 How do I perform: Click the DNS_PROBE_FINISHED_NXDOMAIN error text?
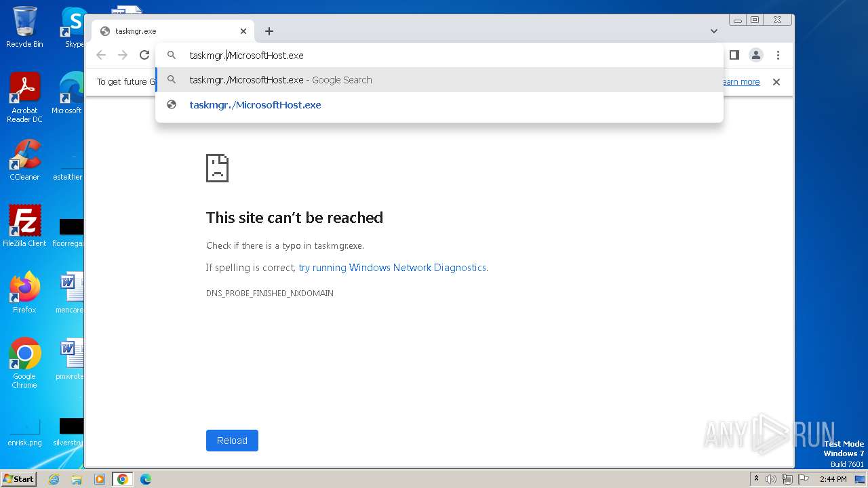pyautogui.click(x=270, y=293)
